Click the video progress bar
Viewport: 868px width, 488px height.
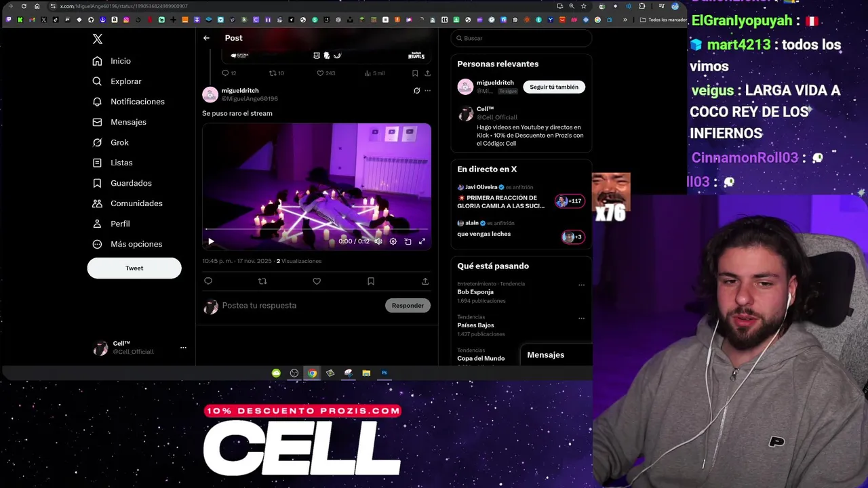(317, 230)
